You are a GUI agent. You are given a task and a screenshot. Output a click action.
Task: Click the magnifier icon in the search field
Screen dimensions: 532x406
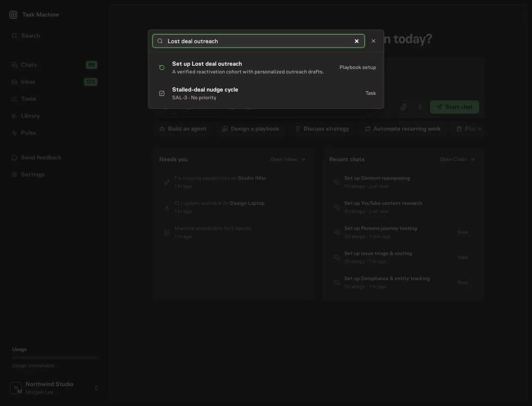[160, 41]
